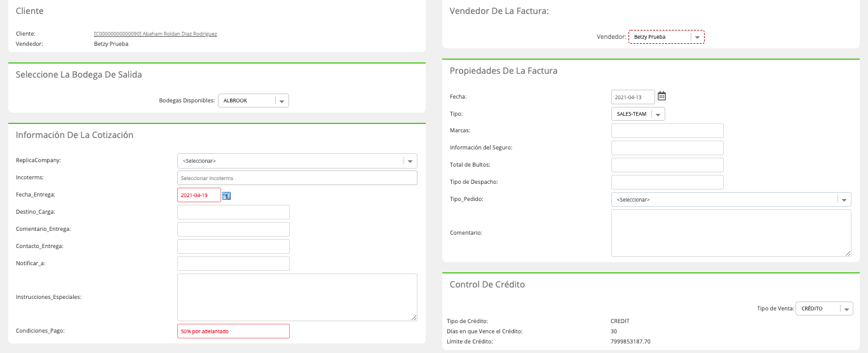The image size is (868, 353).
Task: Select the credit limit value 7999853187.70
Action: tap(630, 342)
